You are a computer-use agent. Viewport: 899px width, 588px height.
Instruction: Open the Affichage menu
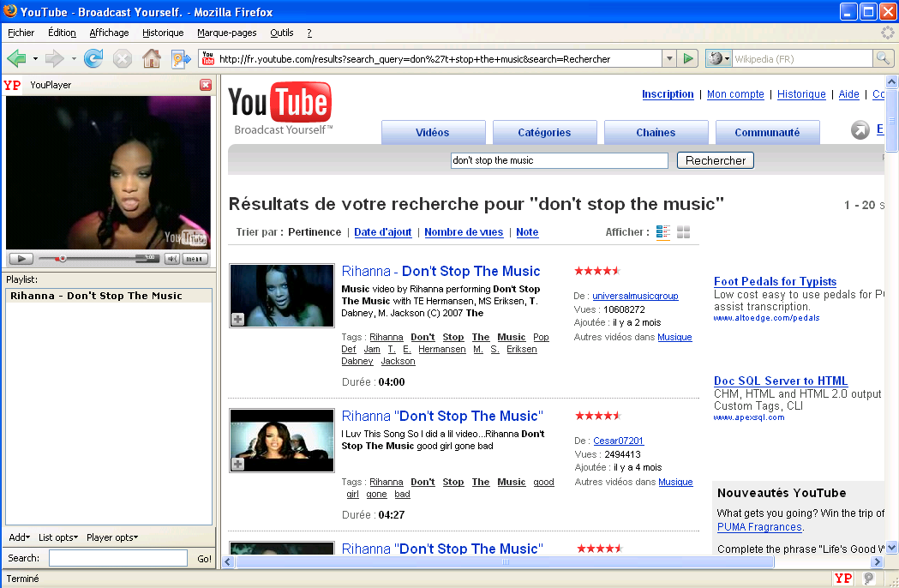click(109, 33)
